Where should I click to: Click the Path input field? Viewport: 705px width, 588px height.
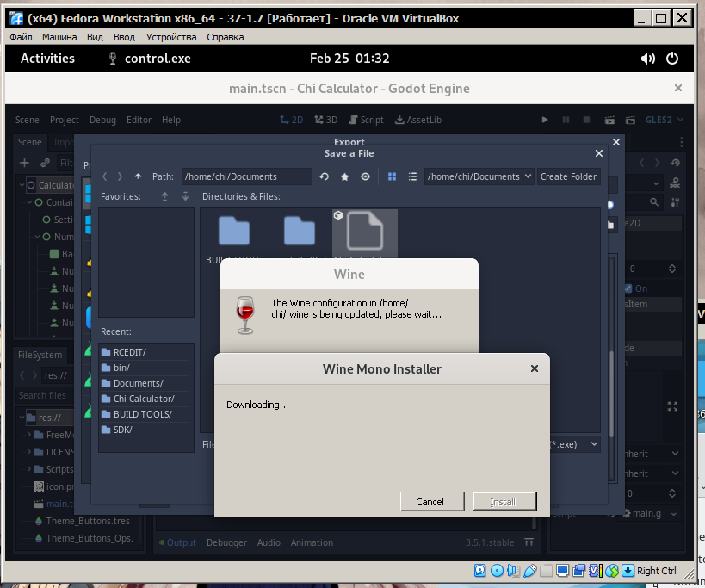point(247,176)
